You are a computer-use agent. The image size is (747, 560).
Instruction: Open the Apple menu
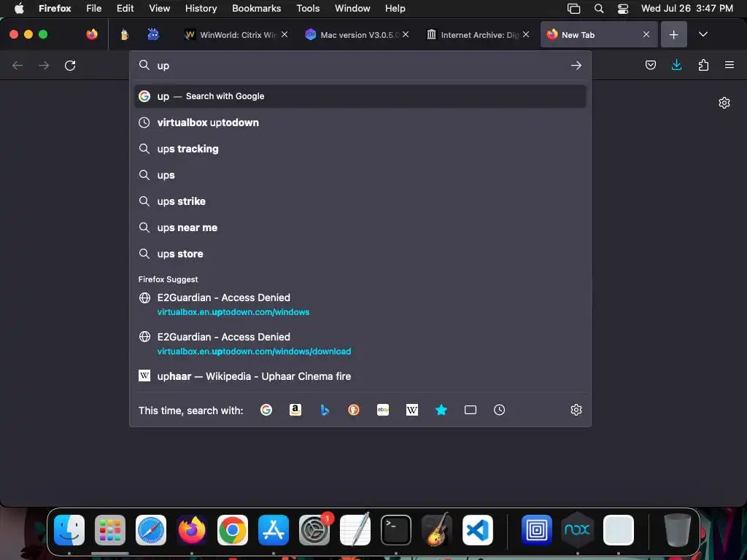tap(19, 8)
